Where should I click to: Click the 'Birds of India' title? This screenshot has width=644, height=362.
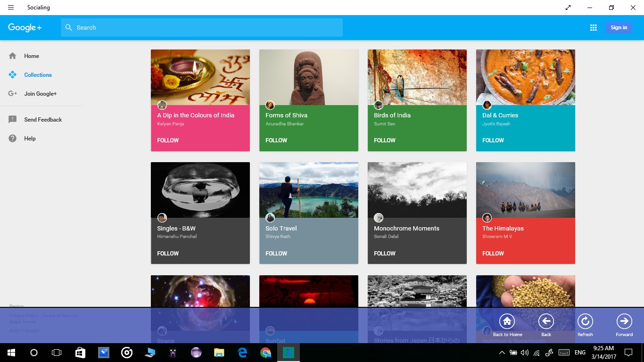pyautogui.click(x=392, y=115)
